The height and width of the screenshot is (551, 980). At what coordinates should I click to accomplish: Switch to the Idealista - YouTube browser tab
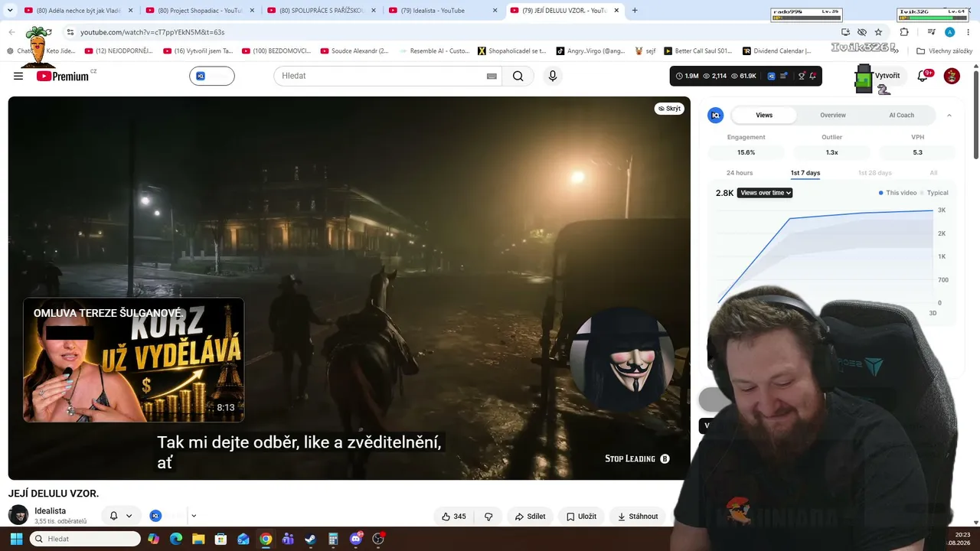443,11
